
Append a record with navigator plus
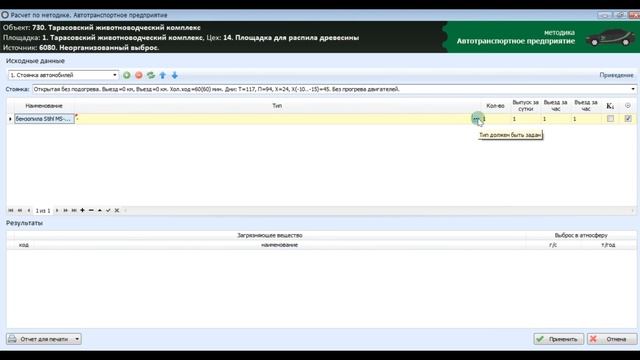(x=82, y=210)
